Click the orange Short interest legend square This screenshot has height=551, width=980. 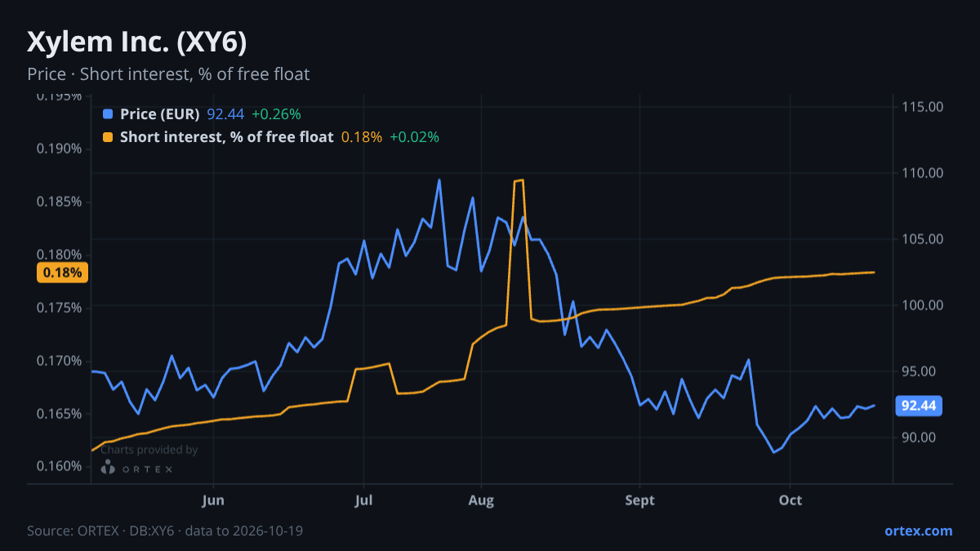point(109,137)
